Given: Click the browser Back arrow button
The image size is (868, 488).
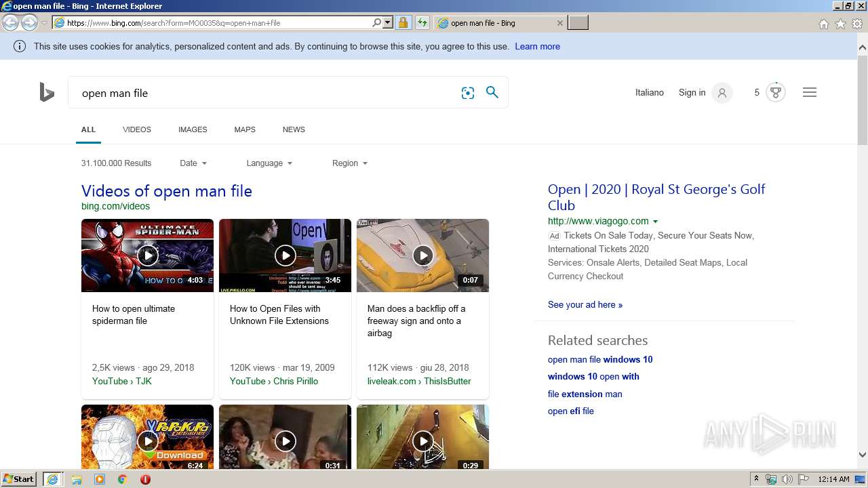Looking at the screenshot, I should pyautogui.click(x=11, y=22).
